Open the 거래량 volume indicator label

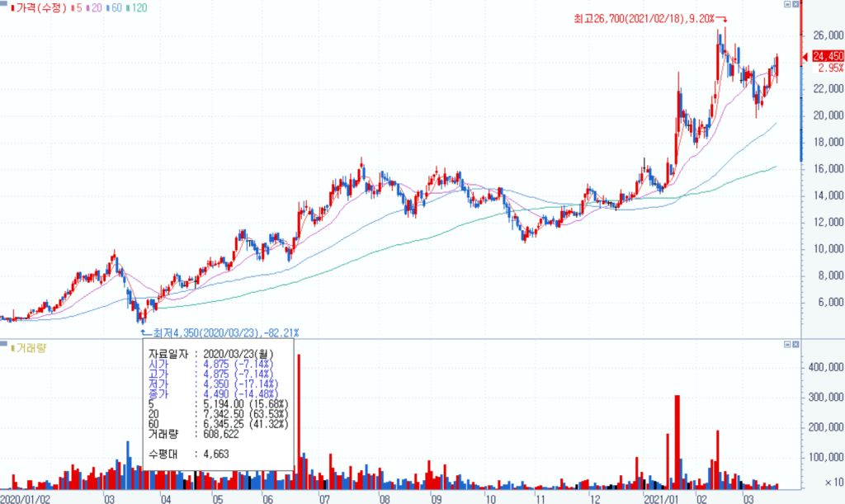click(x=31, y=348)
